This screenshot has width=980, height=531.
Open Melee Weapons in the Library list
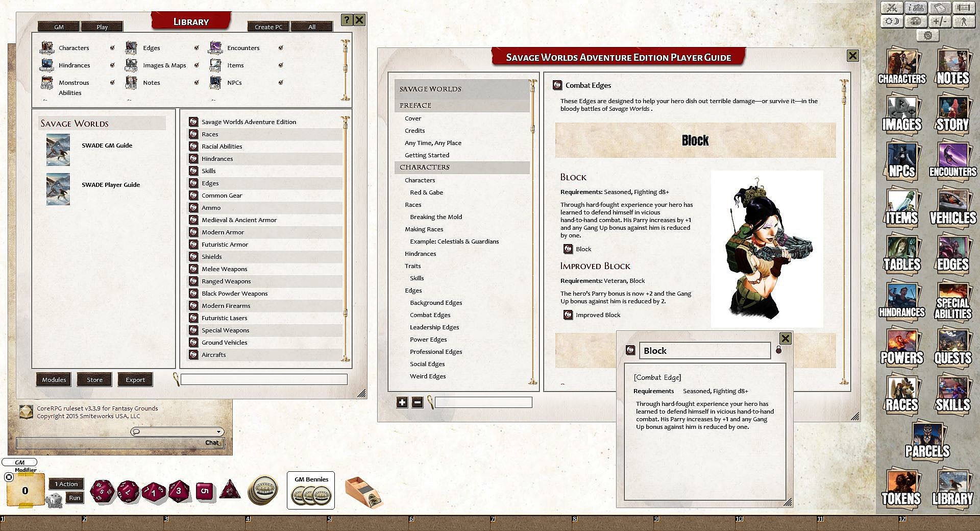point(224,269)
